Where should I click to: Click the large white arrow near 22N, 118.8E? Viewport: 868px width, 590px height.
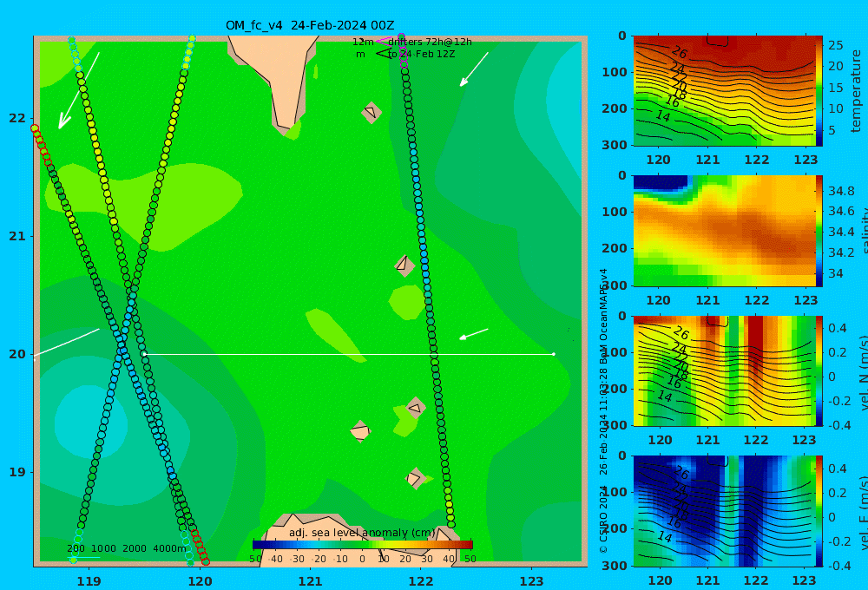click(79, 90)
